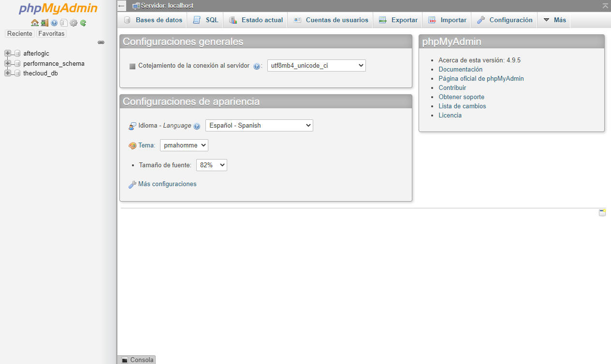Open the Home icon in sidebar

34,23
